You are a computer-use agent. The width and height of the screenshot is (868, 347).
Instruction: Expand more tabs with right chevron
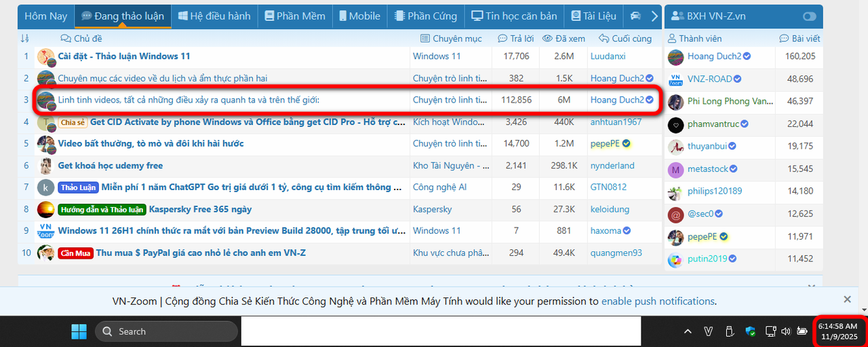coord(654,16)
